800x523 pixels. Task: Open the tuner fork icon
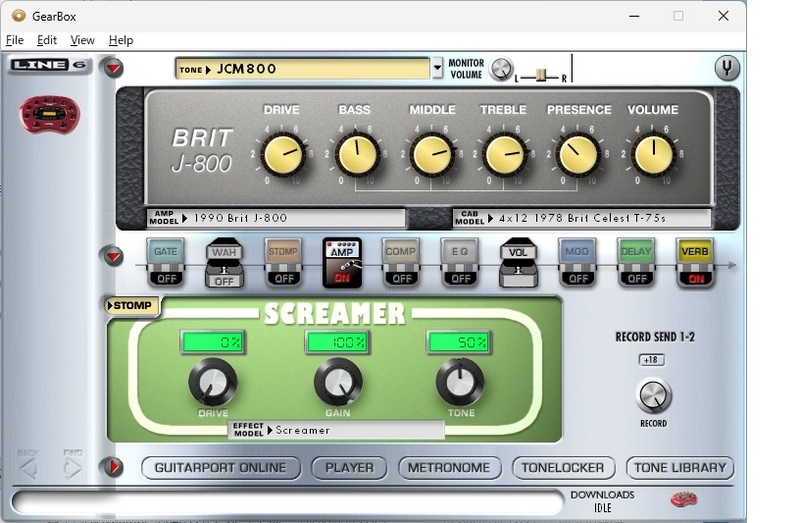click(x=727, y=68)
